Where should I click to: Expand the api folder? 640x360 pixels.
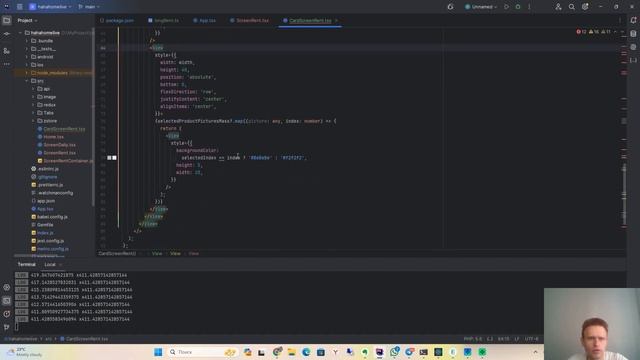(x=33, y=89)
